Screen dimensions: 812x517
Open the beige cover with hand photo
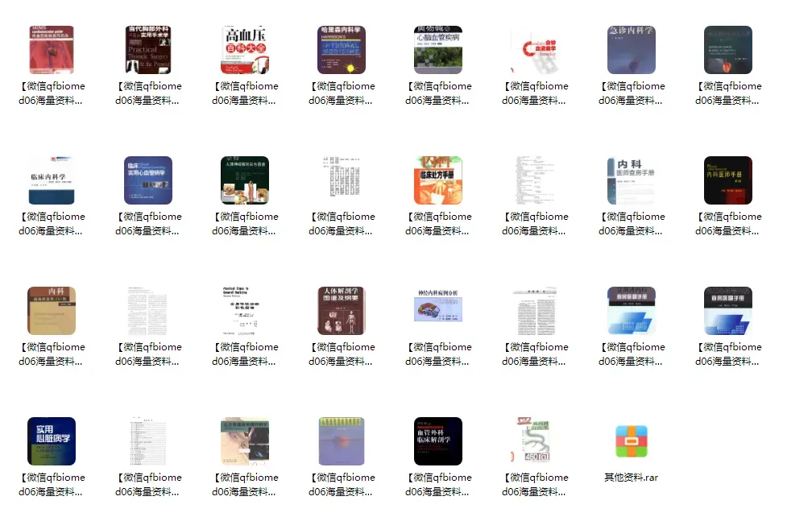click(x=245, y=441)
